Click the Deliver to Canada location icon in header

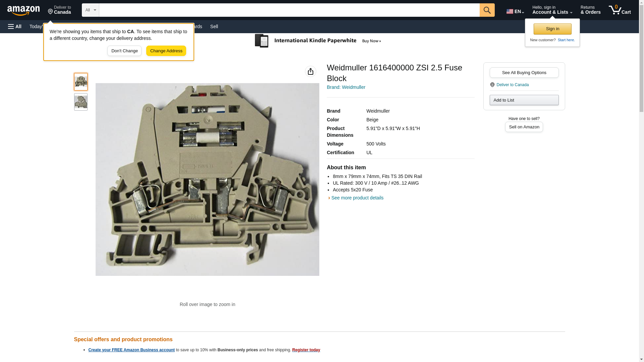coord(51,12)
